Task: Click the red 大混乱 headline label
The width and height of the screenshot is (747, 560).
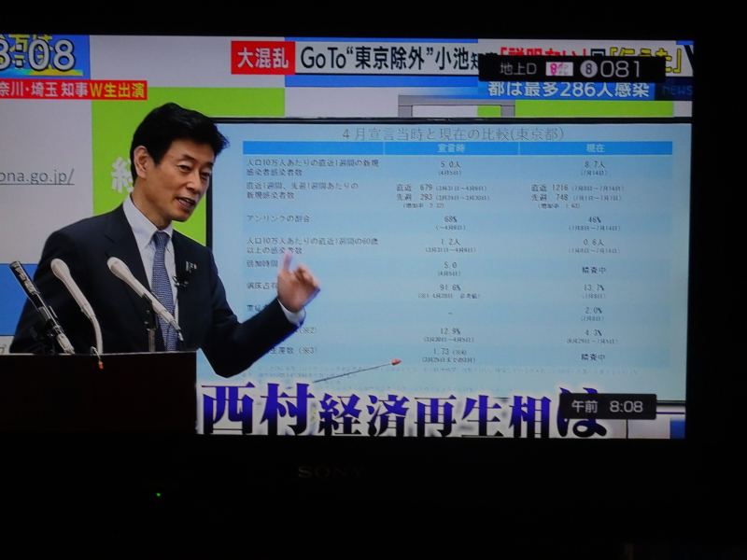Action: [263, 58]
